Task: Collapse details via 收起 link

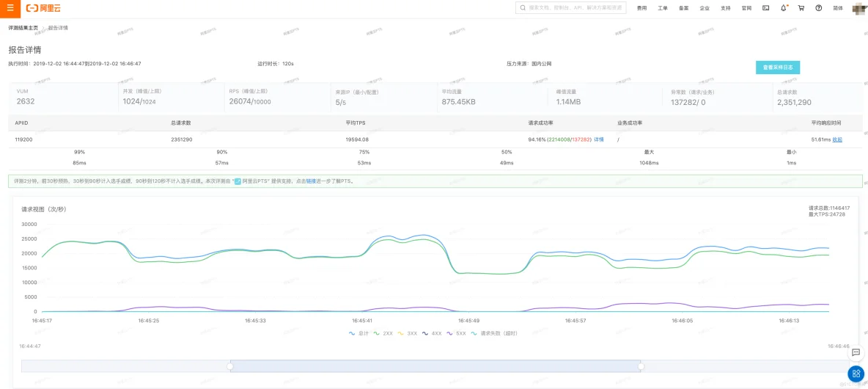Action: (x=837, y=139)
